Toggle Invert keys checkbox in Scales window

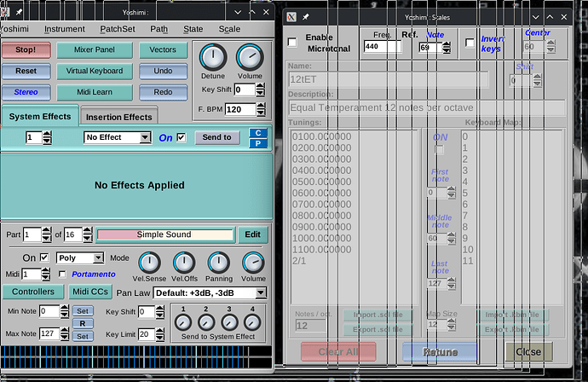(470, 43)
